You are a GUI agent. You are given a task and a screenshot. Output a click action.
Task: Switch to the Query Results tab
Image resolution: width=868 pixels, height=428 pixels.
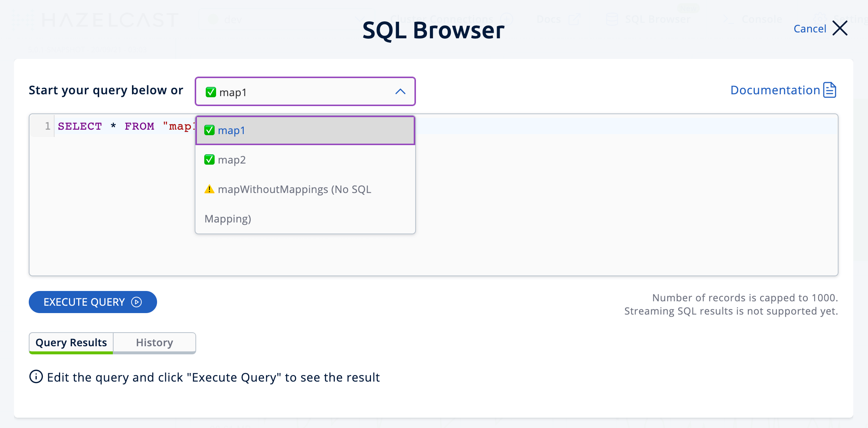(71, 343)
